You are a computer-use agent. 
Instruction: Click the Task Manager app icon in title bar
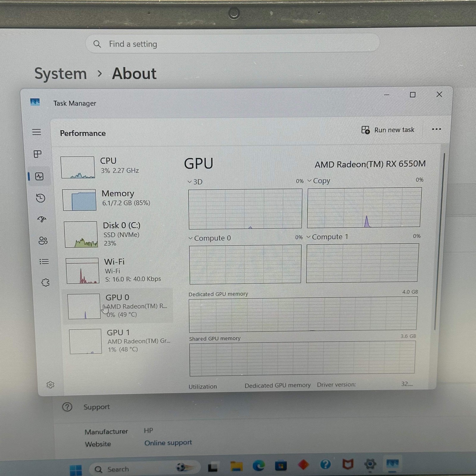click(35, 102)
